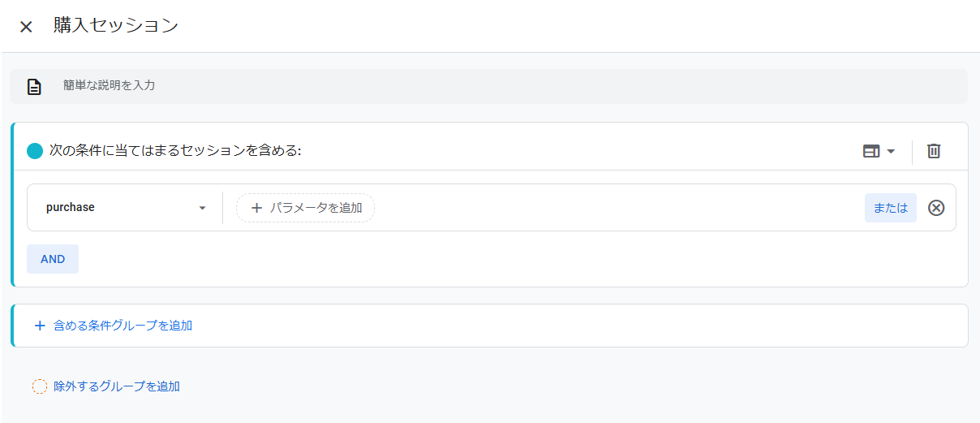Click the description document icon
Viewport: 980px width, 423px height.
click(34, 87)
